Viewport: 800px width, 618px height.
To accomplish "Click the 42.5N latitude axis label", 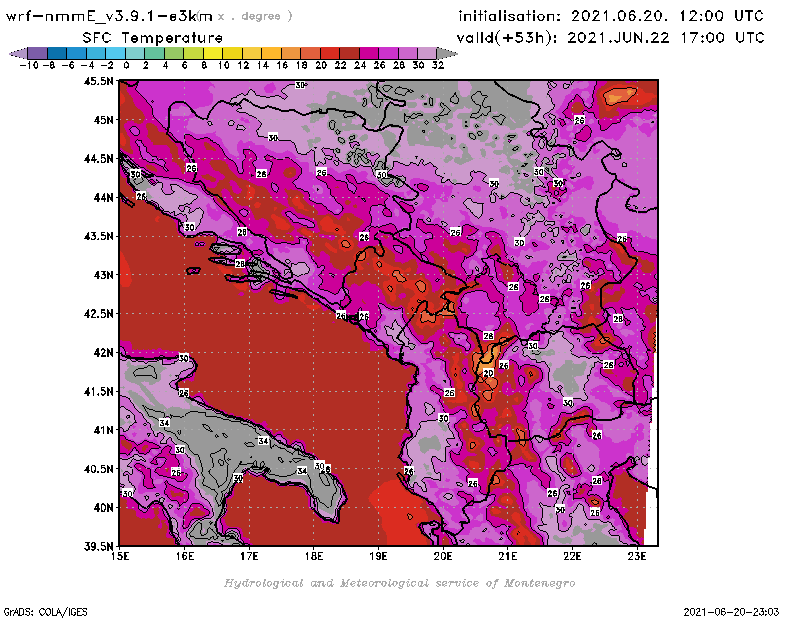I will (x=98, y=314).
